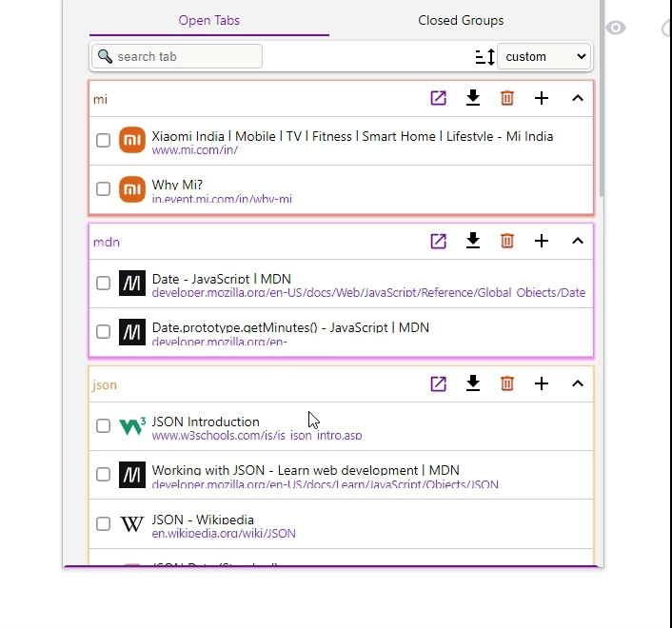Click the Date - JavaScript | MDN title

point(221,279)
